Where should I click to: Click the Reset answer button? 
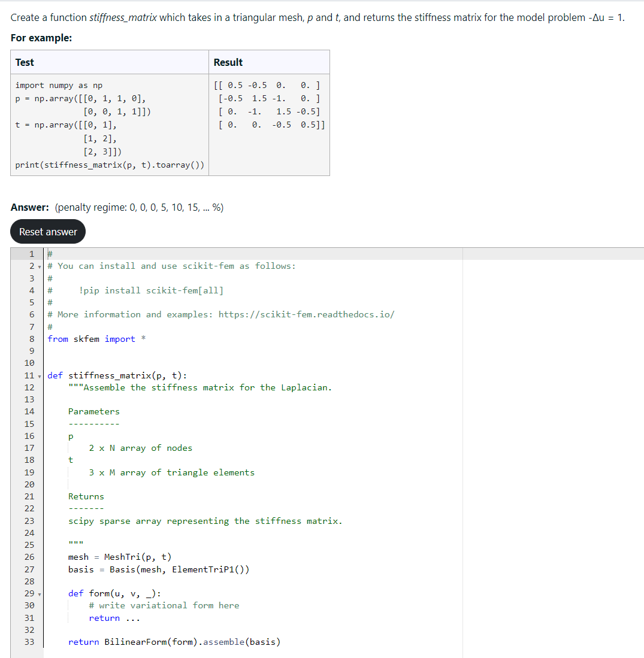tap(47, 231)
